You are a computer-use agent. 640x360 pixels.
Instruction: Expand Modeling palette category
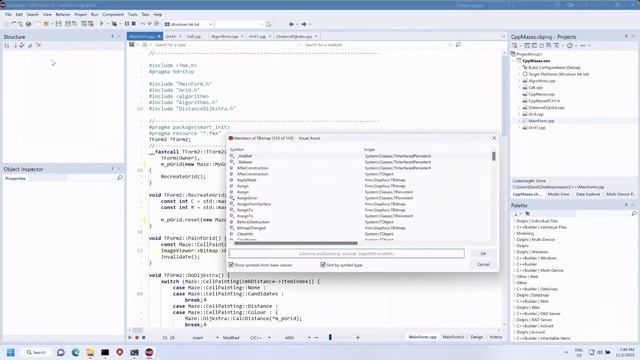tap(514, 233)
